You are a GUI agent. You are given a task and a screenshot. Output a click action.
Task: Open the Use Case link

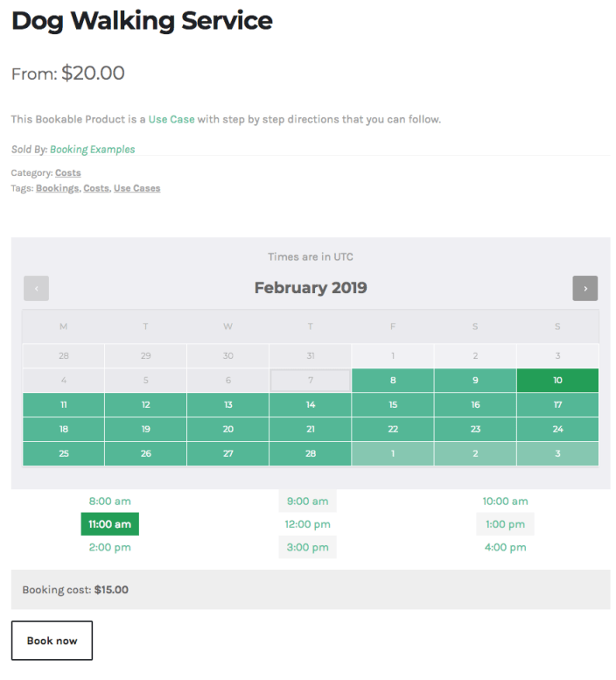[x=171, y=119]
